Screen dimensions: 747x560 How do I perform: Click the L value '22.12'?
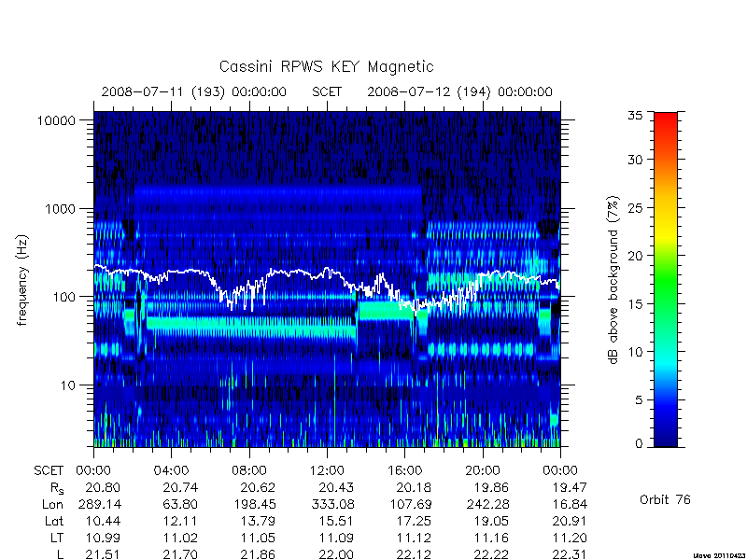tap(414, 554)
